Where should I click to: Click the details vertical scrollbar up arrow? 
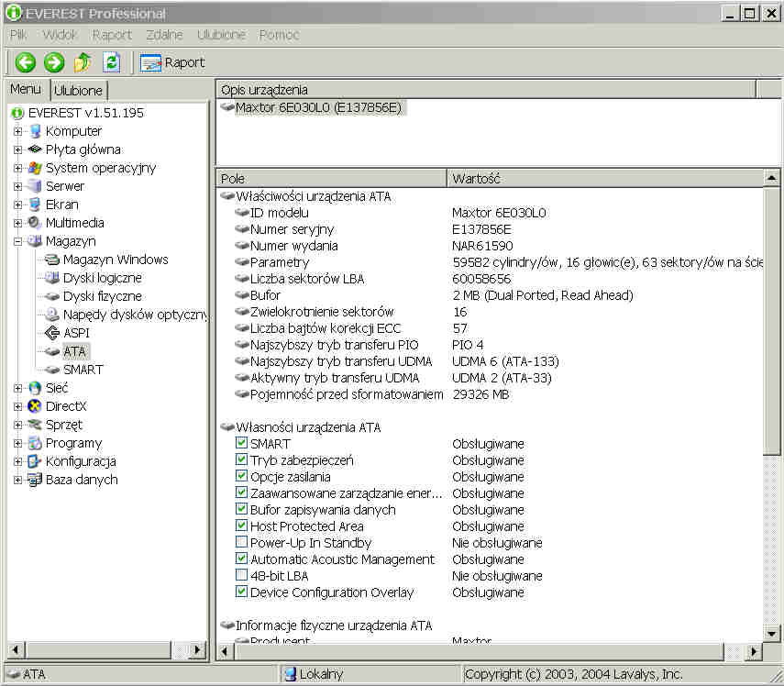pos(771,178)
